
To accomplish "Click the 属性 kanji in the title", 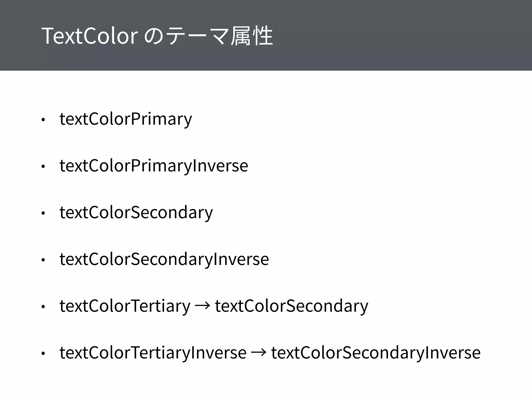I will (251, 36).
